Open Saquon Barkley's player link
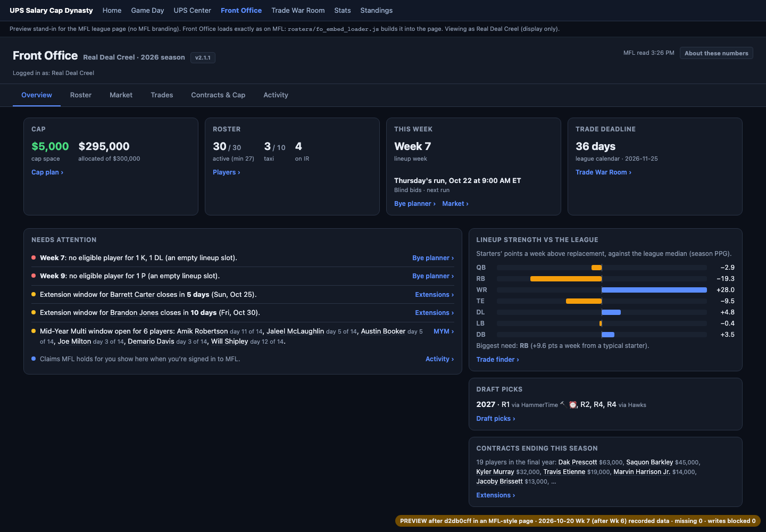 point(650,462)
